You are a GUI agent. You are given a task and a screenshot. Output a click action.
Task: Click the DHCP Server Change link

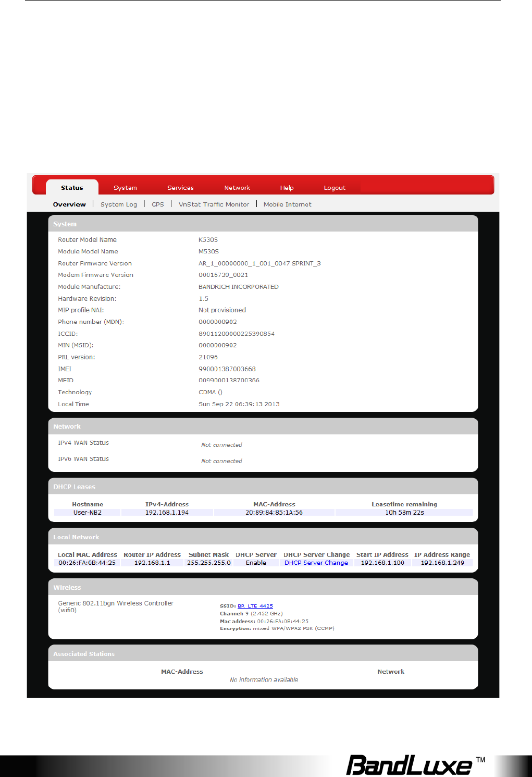click(x=316, y=563)
